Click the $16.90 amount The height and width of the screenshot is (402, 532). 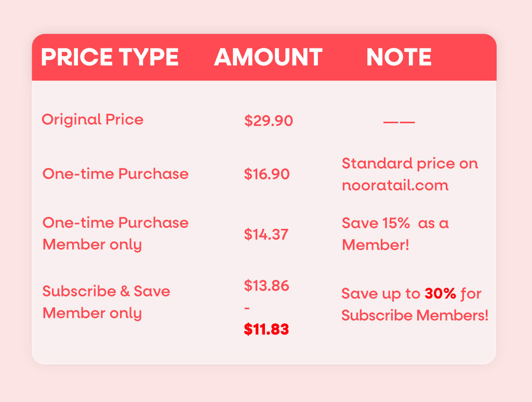(x=267, y=174)
